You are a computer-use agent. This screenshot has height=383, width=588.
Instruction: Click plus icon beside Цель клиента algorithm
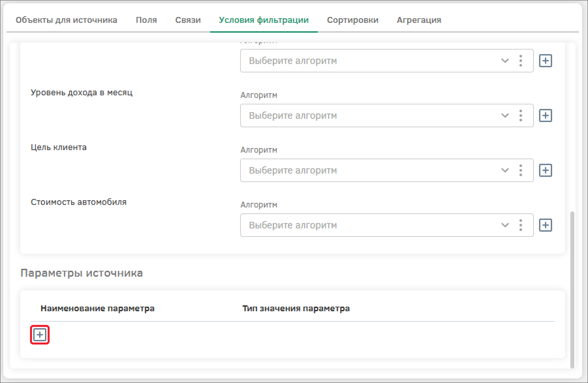click(x=545, y=170)
